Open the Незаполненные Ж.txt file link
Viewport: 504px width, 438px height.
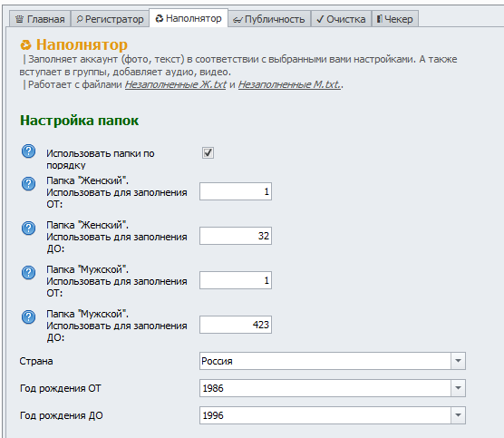click(x=176, y=84)
